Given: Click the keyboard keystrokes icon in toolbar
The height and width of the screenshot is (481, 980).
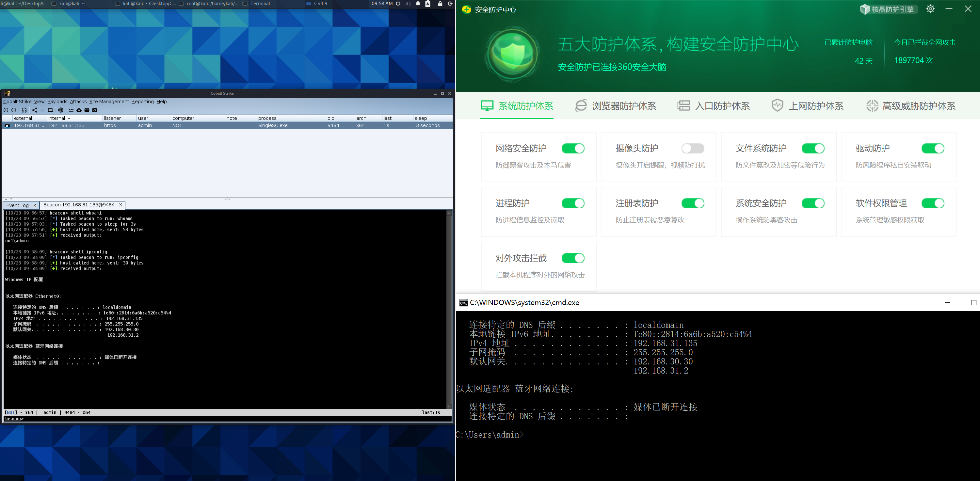Looking at the screenshot, I should (x=87, y=110).
